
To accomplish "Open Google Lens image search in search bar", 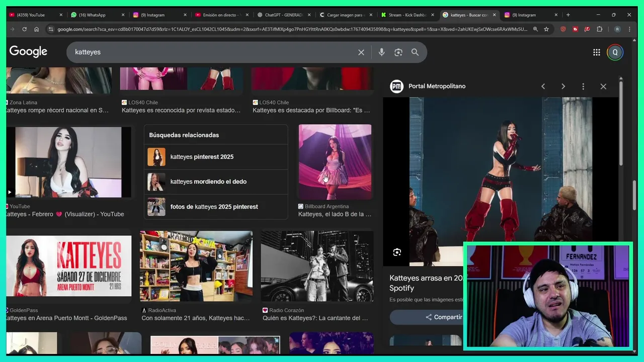I will pos(398,52).
